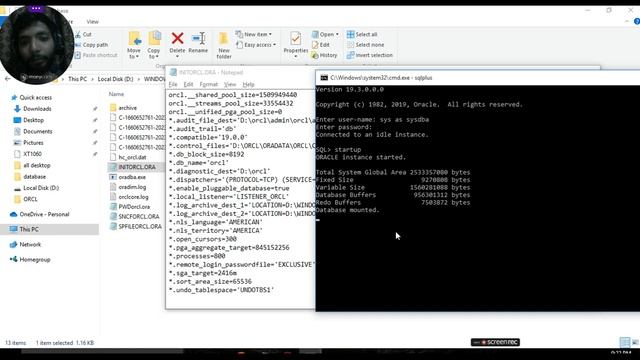Select INITORCL.ORA in file list

coord(133,167)
